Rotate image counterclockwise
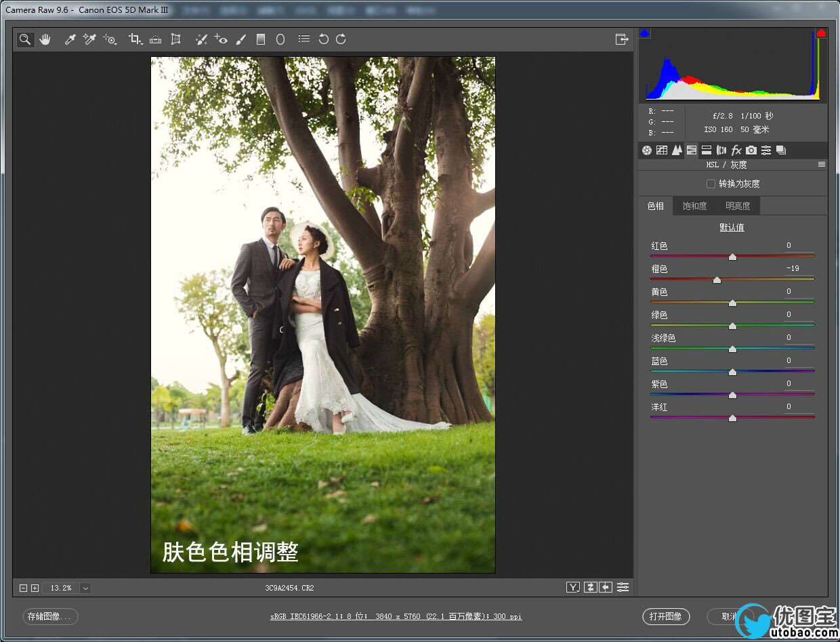 (x=324, y=39)
